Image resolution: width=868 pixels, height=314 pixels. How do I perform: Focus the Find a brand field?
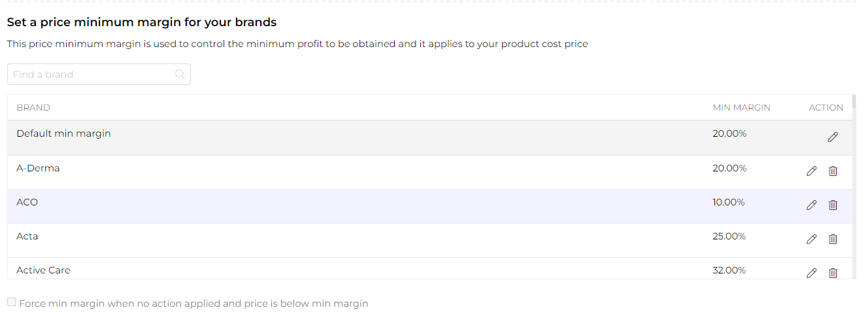pos(92,75)
